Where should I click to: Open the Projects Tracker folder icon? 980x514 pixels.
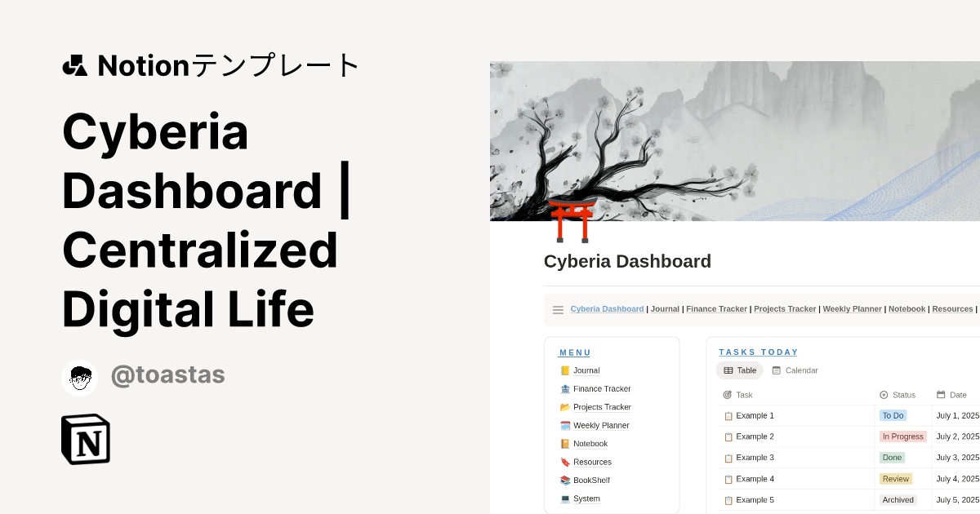[564, 407]
